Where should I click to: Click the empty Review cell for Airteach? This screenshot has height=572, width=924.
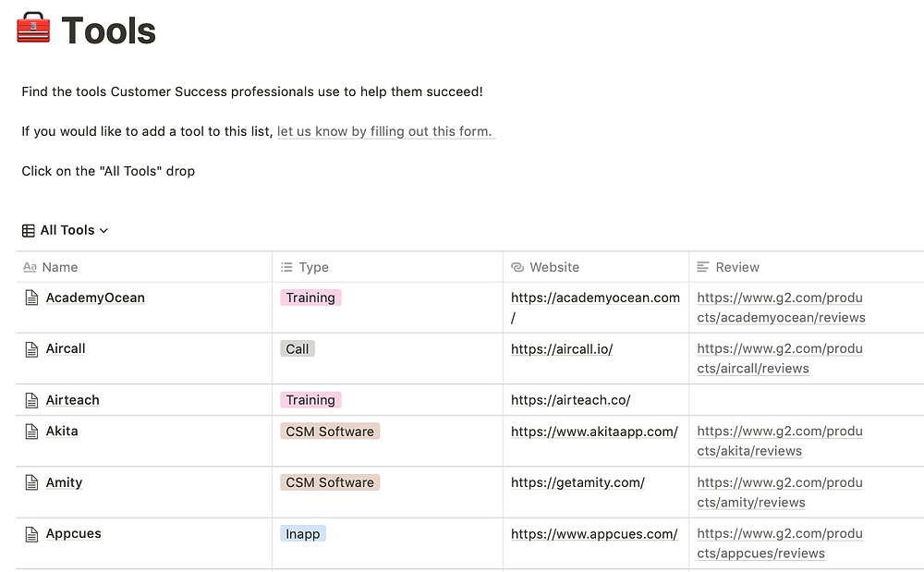(806, 400)
